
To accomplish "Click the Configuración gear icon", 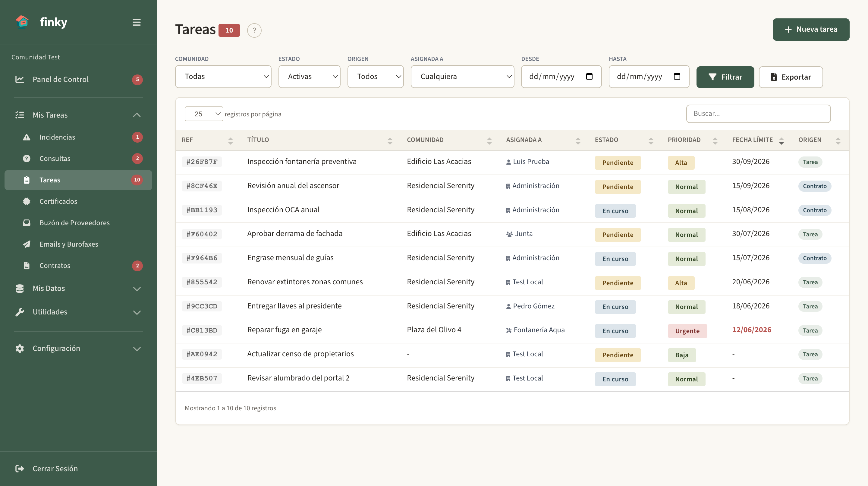I will 20,349.
